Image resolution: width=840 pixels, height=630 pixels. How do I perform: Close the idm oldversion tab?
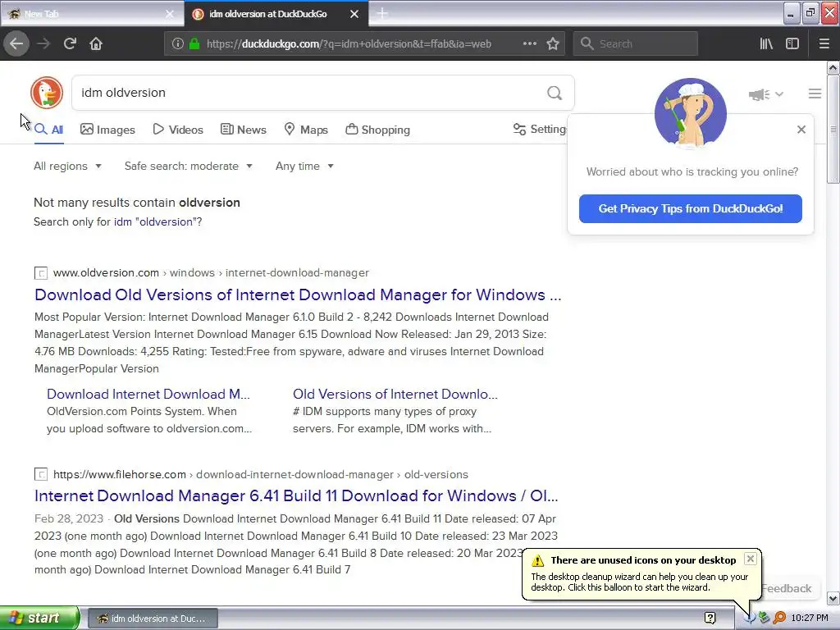354,14
